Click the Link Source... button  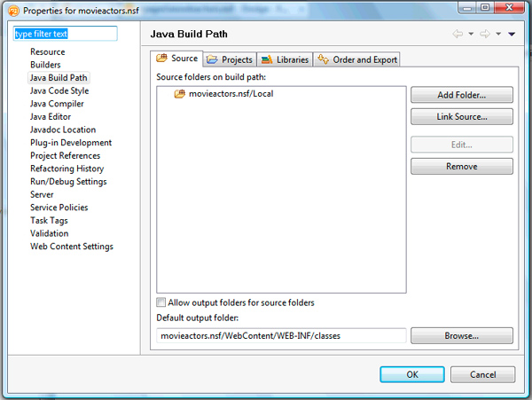pyautogui.click(x=462, y=117)
